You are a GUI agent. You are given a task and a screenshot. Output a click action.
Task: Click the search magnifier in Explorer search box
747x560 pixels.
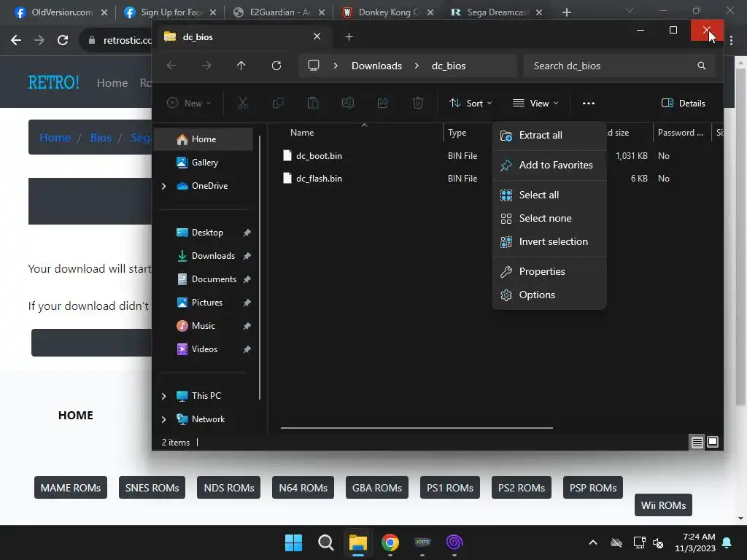click(x=701, y=65)
